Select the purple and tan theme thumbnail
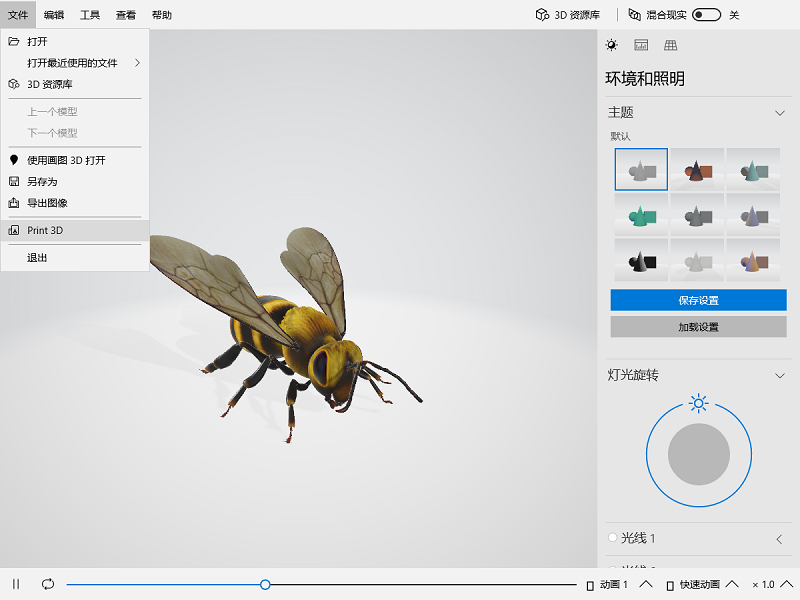 [x=753, y=260]
